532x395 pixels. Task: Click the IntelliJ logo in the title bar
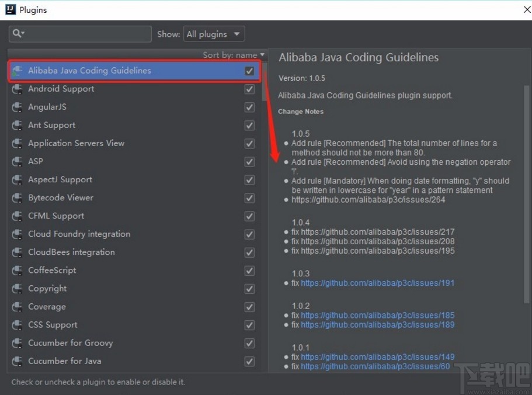tap(9, 9)
